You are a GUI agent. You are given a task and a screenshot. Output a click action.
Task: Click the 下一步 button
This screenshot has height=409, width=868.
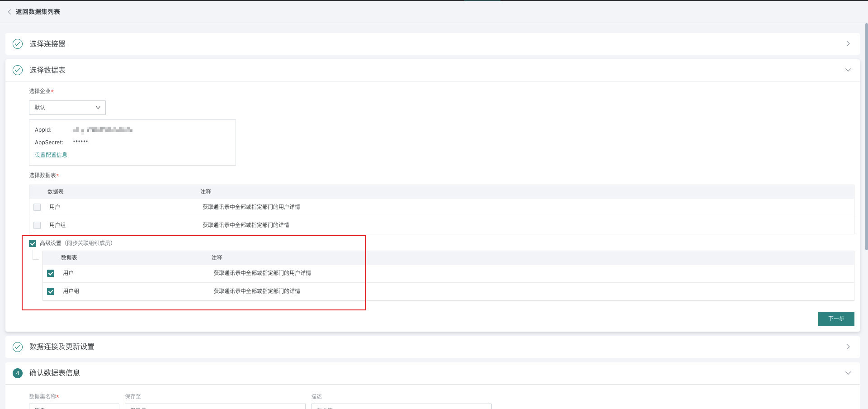tap(836, 319)
